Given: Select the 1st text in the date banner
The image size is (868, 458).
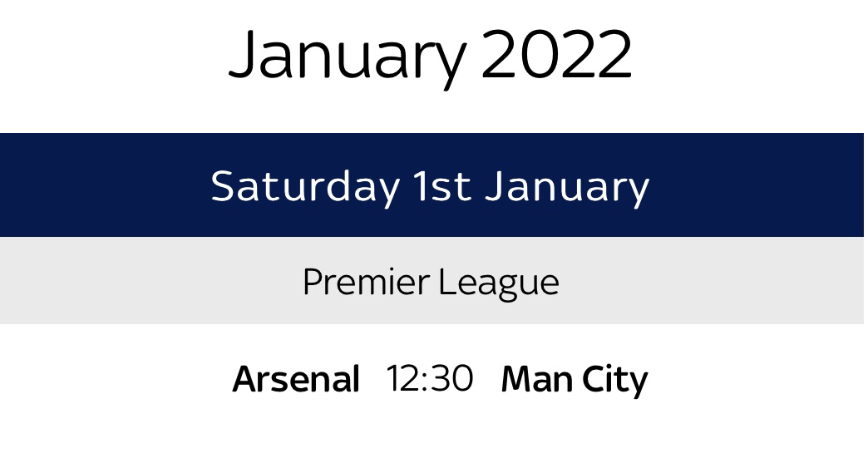Looking at the screenshot, I should pos(443,186).
